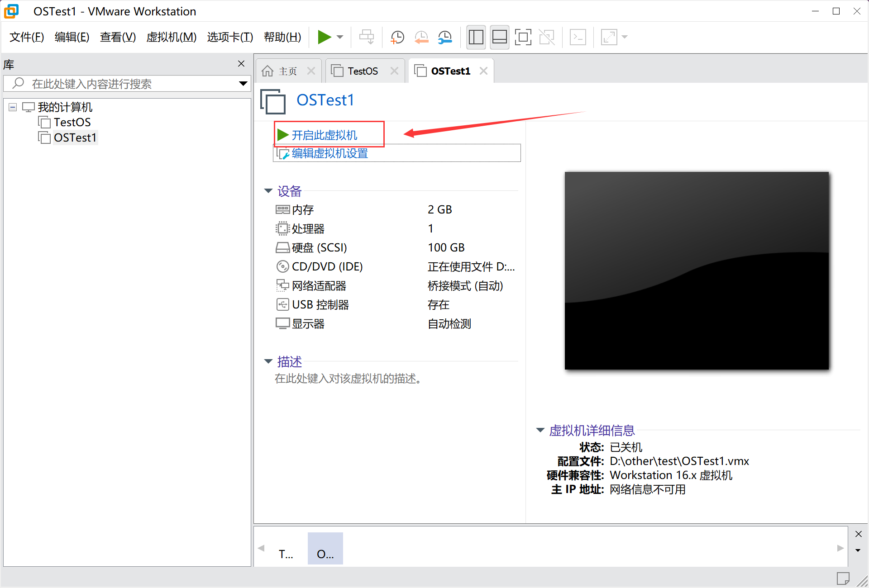Collapse the 虚拟机详细信息 section
The image size is (869, 588).
click(x=540, y=430)
